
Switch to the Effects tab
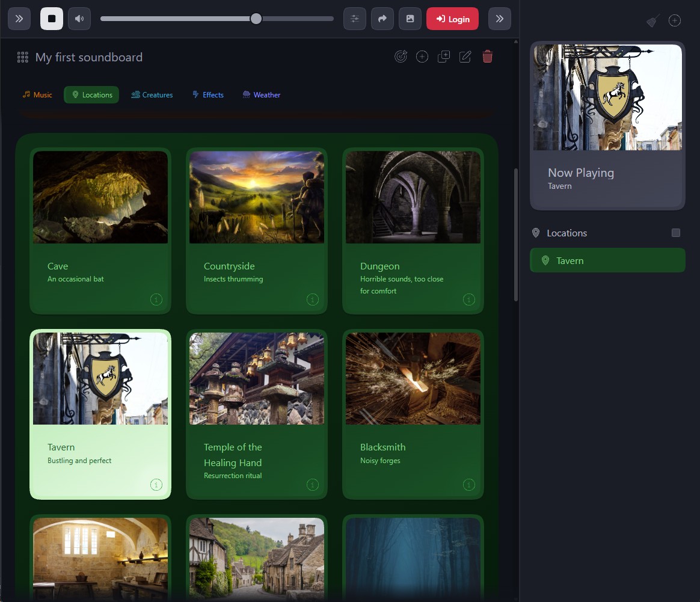tap(208, 94)
